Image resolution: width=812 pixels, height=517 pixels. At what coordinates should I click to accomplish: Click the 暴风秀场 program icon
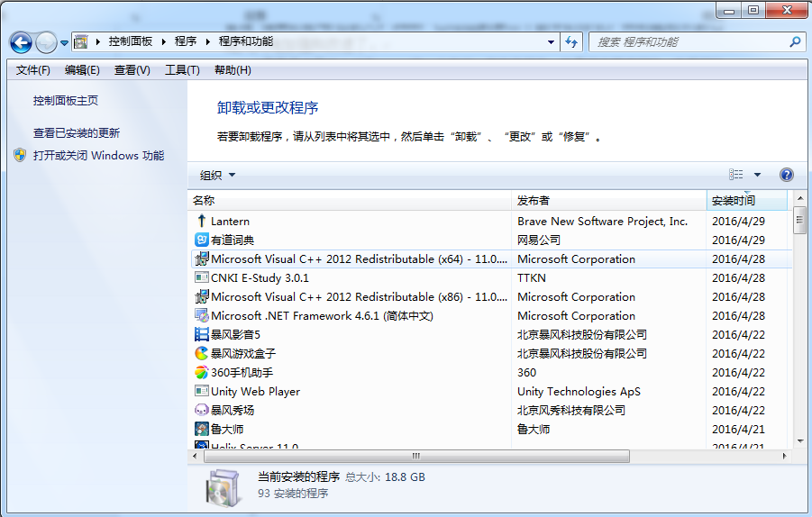pyautogui.click(x=202, y=411)
